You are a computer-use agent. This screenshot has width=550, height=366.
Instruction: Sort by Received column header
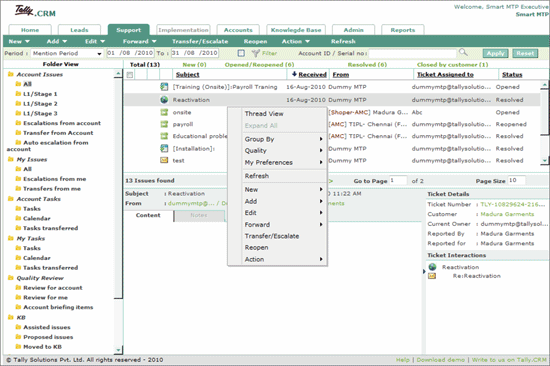(x=312, y=74)
